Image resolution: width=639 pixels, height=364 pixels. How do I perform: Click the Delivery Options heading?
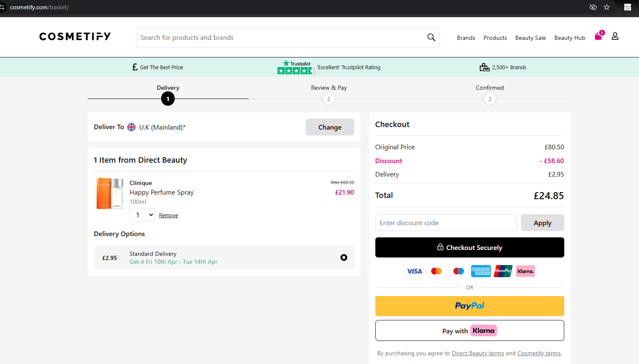pyautogui.click(x=119, y=234)
